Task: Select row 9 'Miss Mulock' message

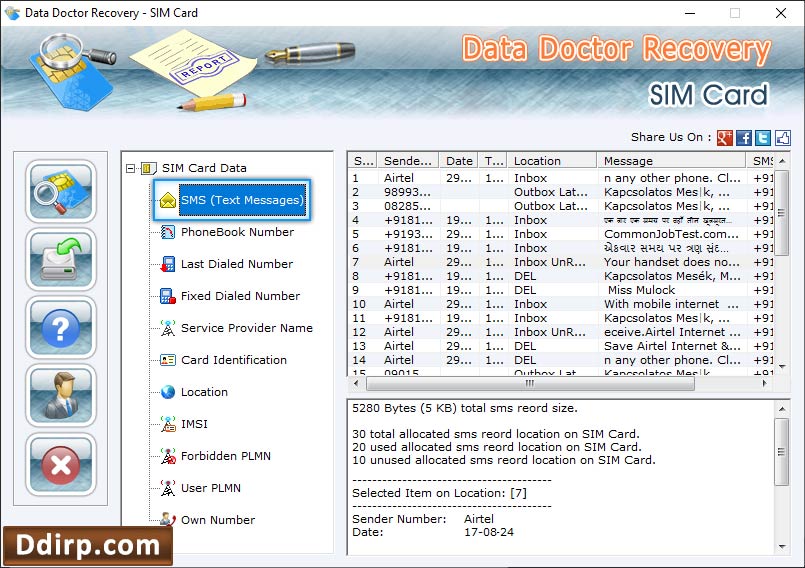Action: pos(561,290)
